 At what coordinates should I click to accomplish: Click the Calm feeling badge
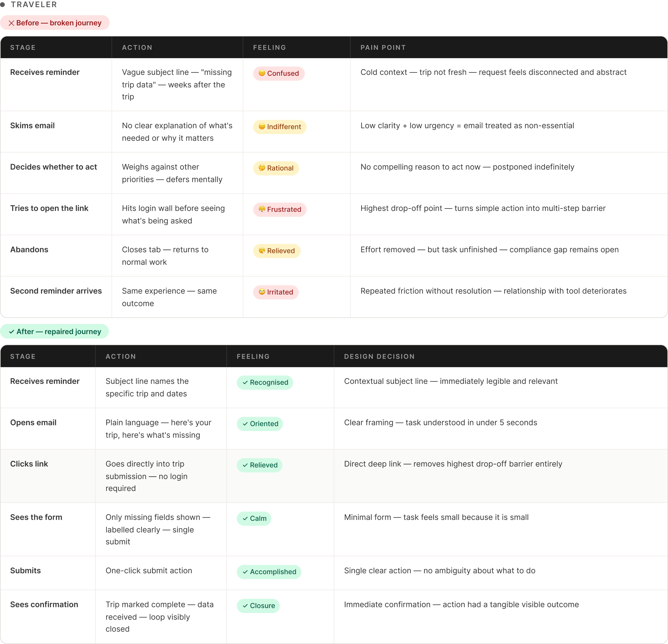tap(254, 518)
